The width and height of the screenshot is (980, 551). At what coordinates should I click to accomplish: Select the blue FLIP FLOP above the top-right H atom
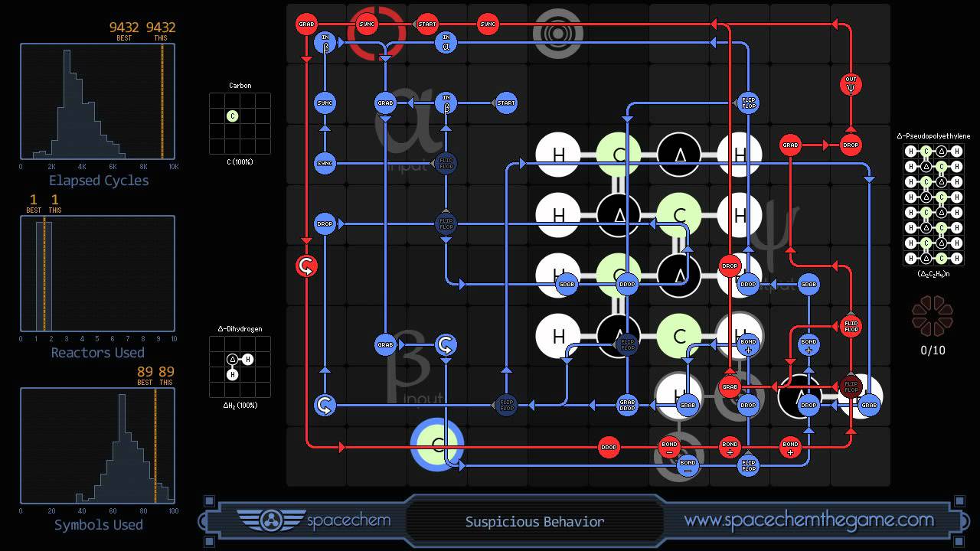pyautogui.click(x=749, y=103)
